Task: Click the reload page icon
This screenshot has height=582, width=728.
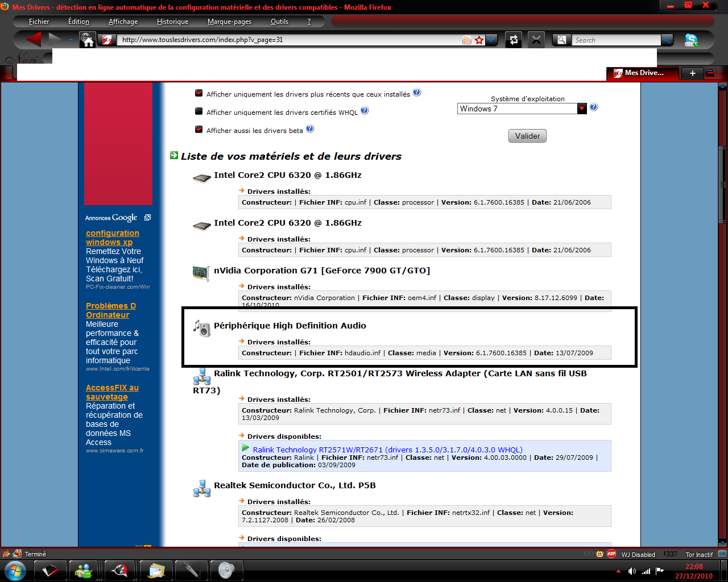Action: tap(514, 40)
